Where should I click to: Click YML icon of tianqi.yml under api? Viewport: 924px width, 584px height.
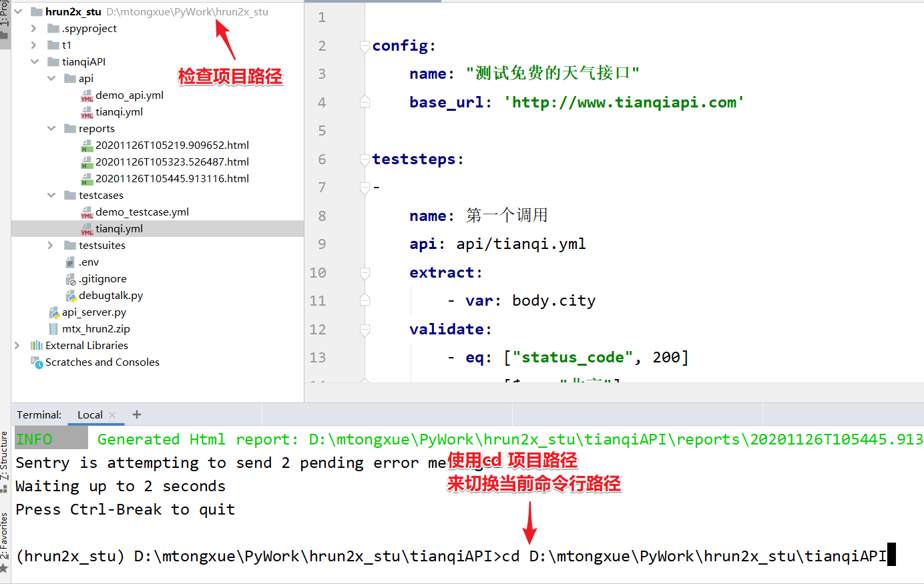(x=87, y=112)
